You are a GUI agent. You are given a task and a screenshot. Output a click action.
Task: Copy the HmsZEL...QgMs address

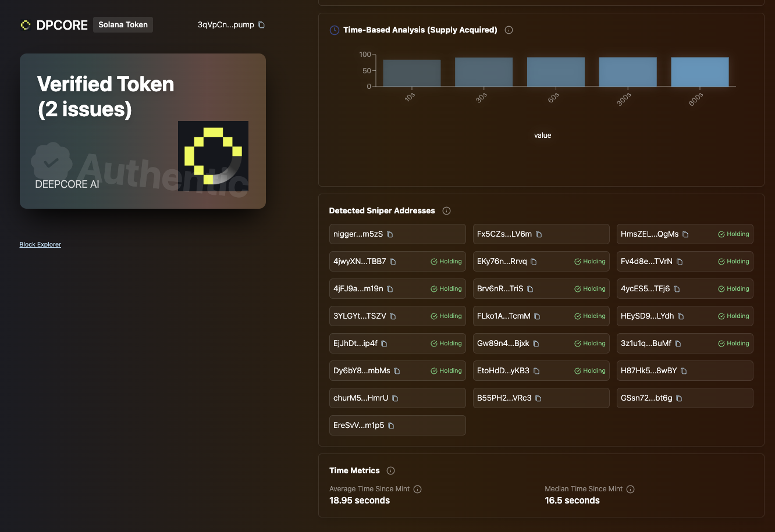pyautogui.click(x=685, y=234)
